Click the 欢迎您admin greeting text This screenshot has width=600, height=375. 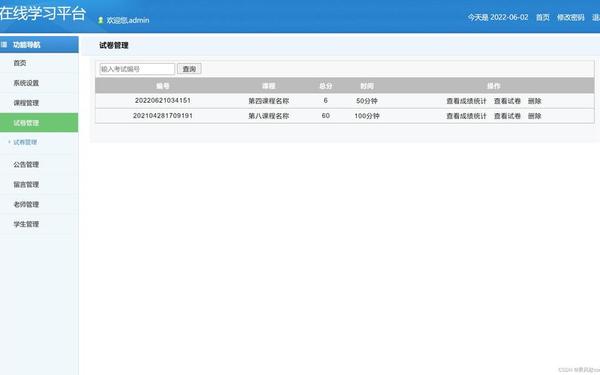click(128, 20)
